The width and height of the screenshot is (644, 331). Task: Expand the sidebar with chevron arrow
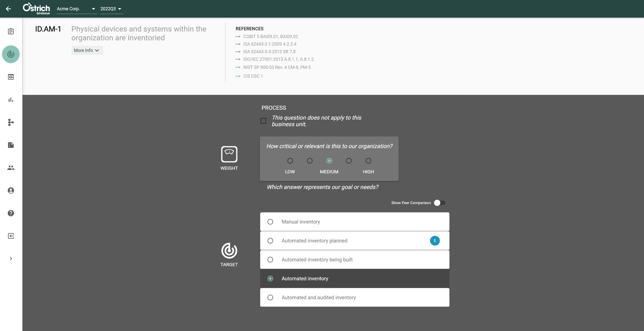click(x=11, y=259)
